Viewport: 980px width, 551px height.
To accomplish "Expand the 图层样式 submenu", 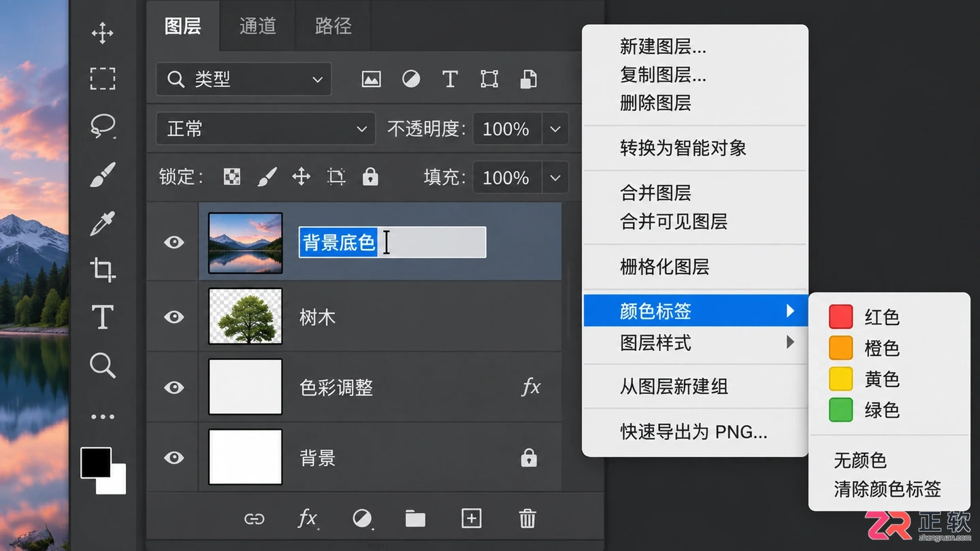I will pyautogui.click(x=695, y=343).
